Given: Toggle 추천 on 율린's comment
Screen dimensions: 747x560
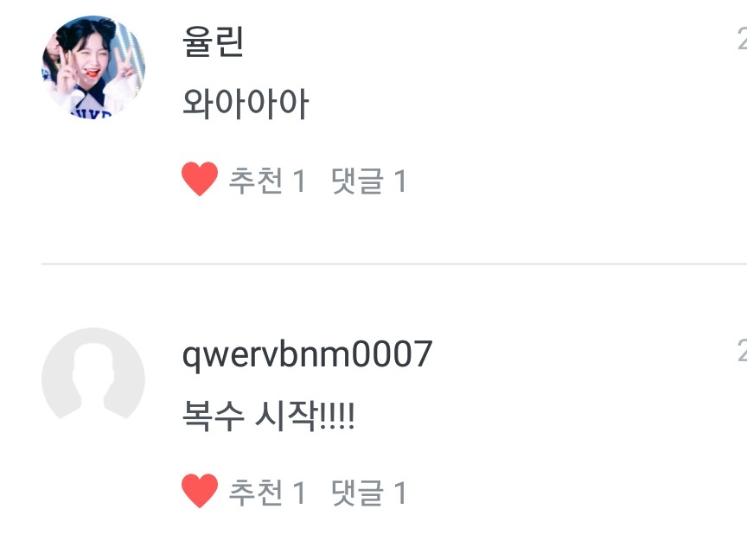Looking at the screenshot, I should [267, 181].
